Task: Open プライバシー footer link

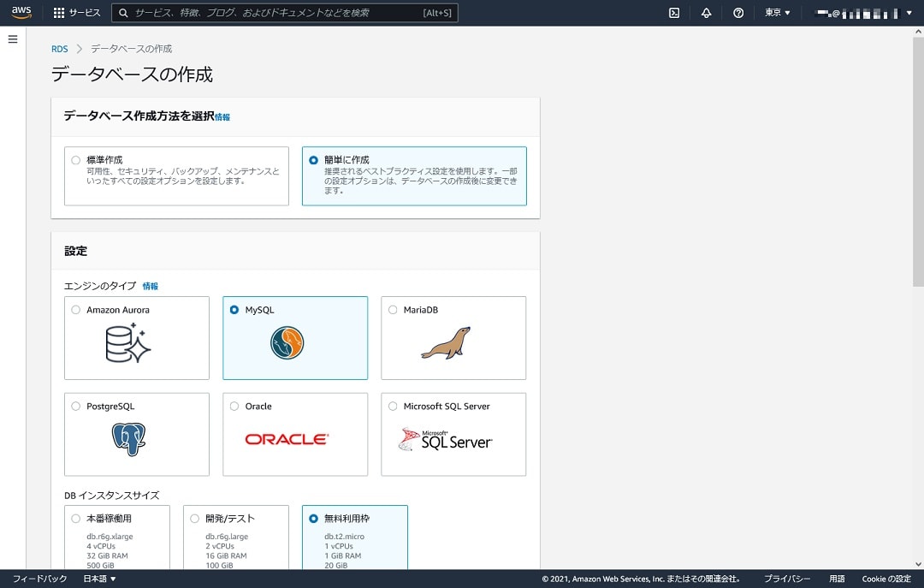Action: coord(787,579)
